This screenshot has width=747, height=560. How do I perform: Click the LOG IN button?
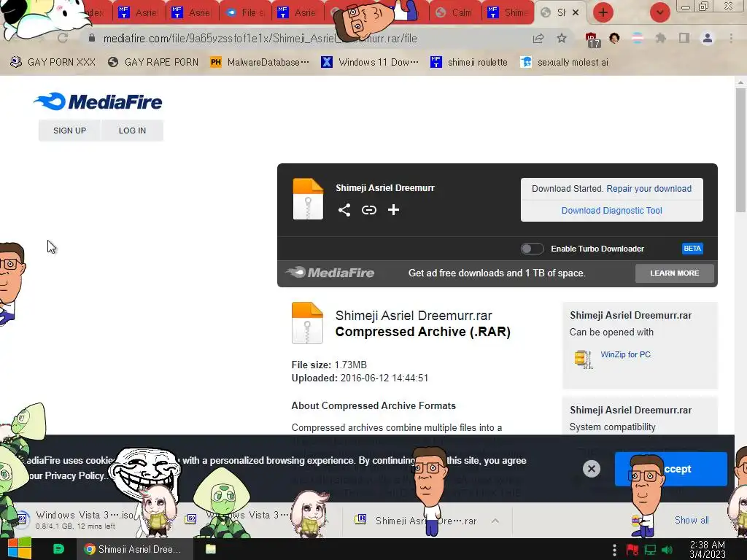coord(133,131)
